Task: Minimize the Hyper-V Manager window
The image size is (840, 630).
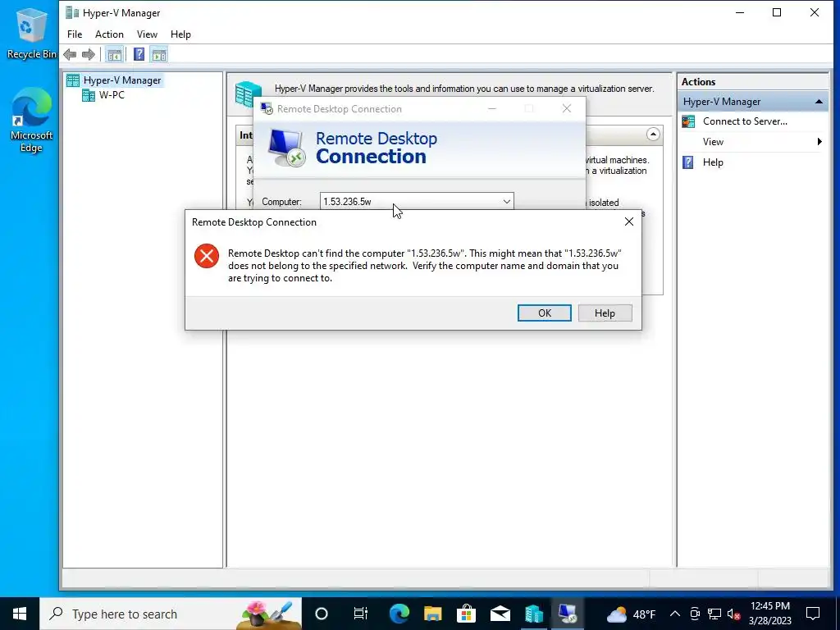Action: [x=740, y=12]
